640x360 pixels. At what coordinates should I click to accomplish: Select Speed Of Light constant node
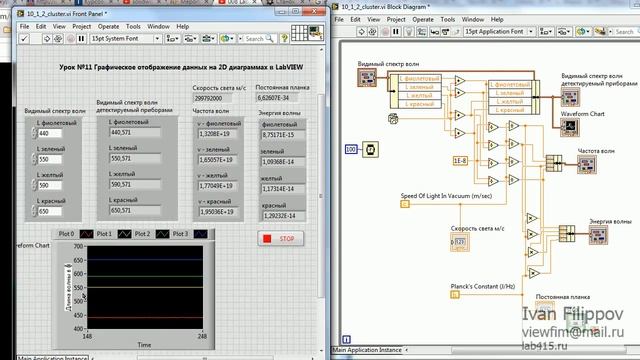(x=405, y=204)
